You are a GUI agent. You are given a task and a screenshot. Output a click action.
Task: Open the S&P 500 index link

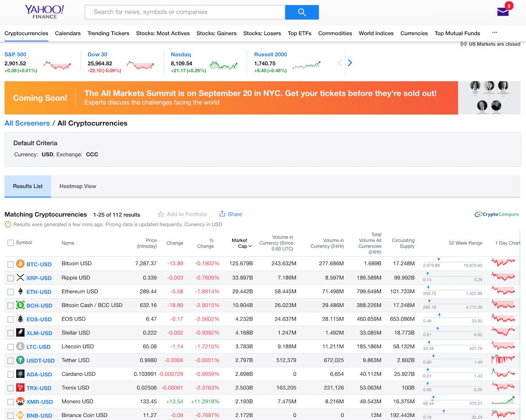tap(15, 54)
